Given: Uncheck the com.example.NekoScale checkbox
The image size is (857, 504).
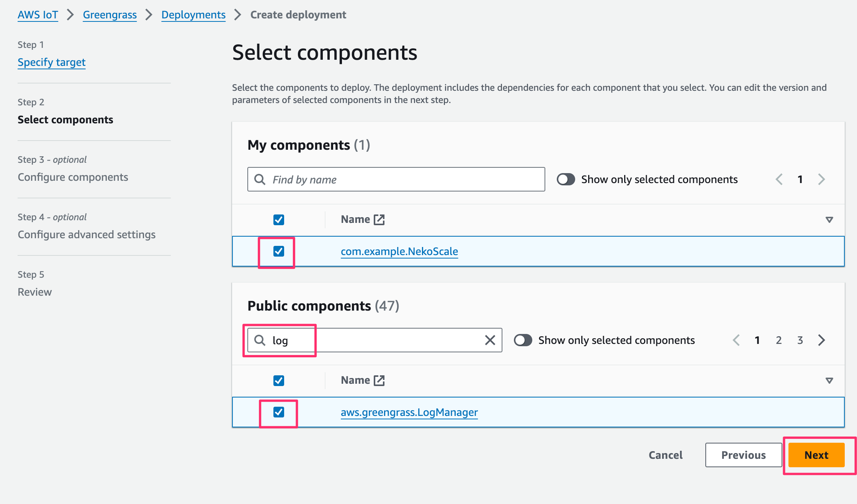Looking at the screenshot, I should [279, 251].
